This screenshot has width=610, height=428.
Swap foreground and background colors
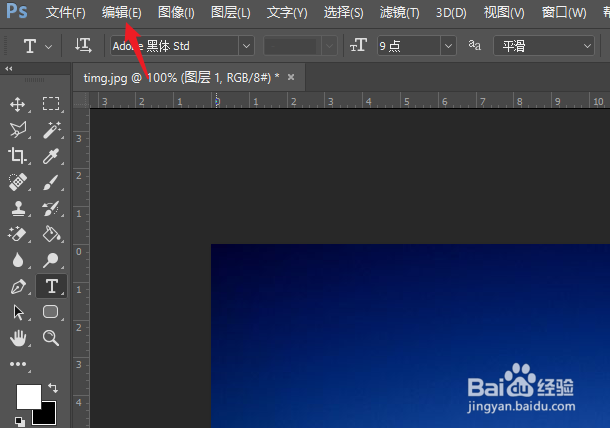pyautogui.click(x=53, y=388)
